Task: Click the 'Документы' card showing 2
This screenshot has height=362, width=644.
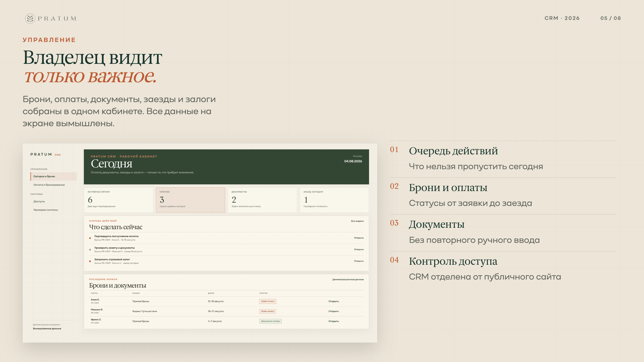Action: pos(262,200)
